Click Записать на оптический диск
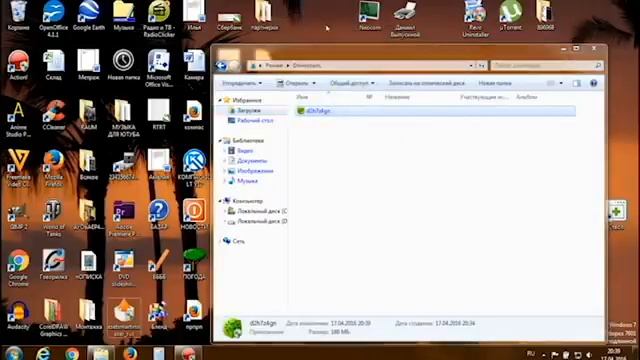The height and width of the screenshot is (360, 640). (x=427, y=83)
